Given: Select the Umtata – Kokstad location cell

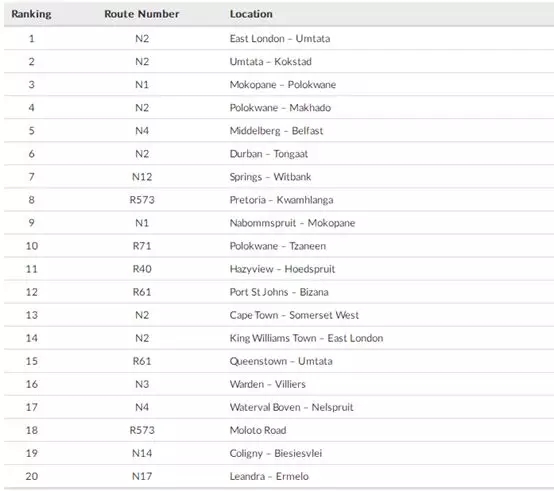Looking at the screenshot, I should (x=271, y=62).
